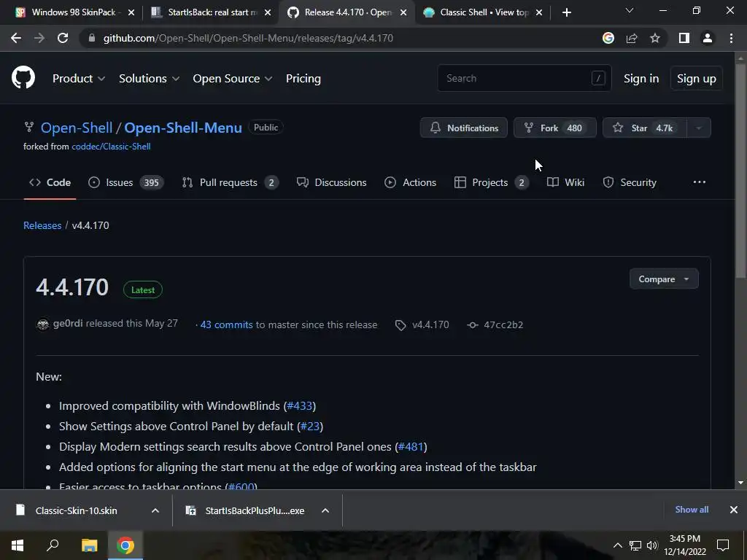Share this page using share icon
The height and width of the screenshot is (560, 747).
pyautogui.click(x=632, y=38)
